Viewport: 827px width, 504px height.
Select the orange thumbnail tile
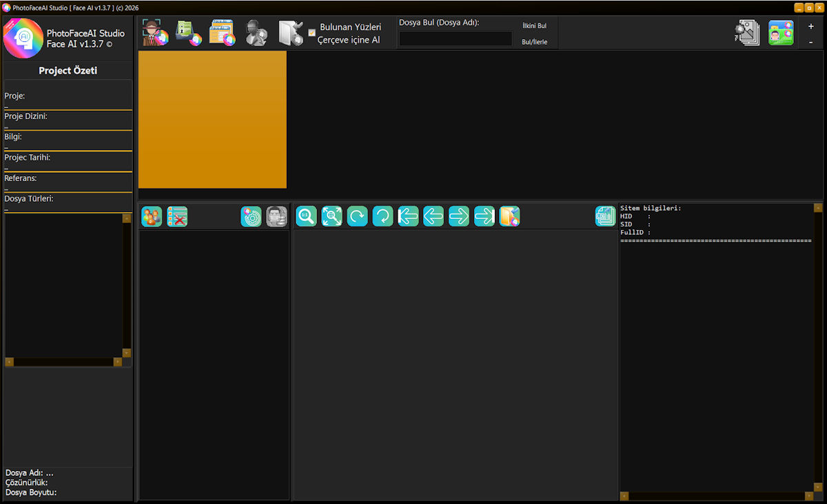click(212, 119)
